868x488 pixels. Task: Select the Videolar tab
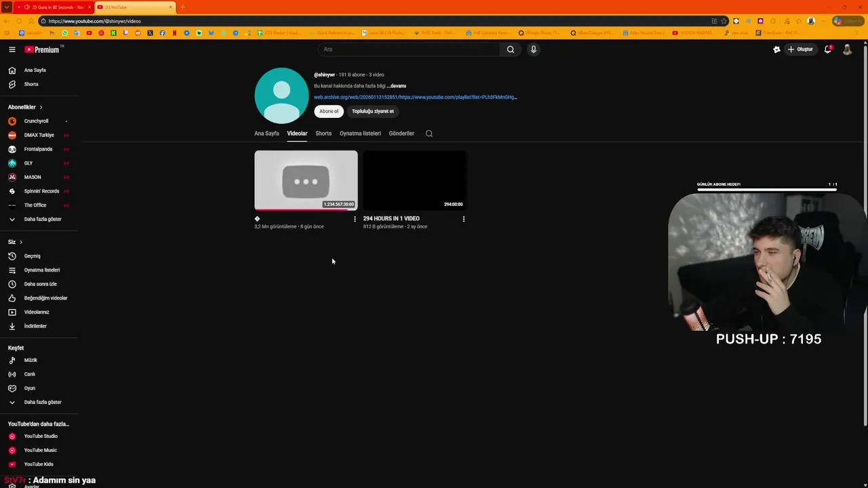[x=297, y=134]
